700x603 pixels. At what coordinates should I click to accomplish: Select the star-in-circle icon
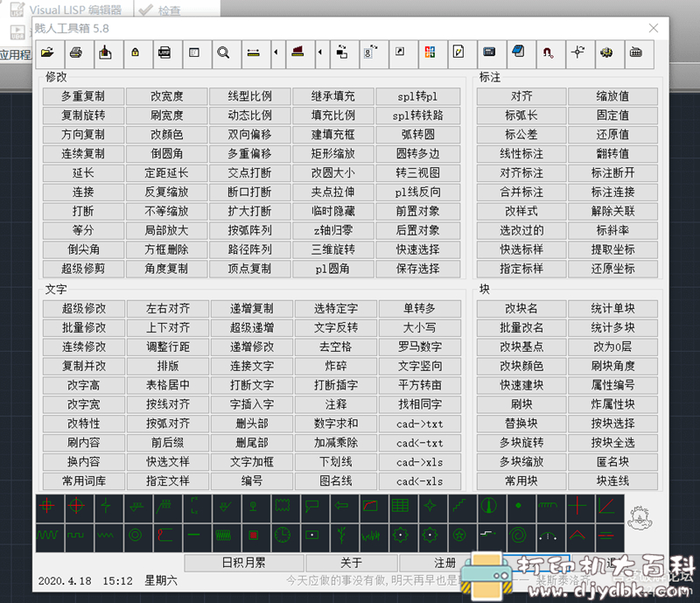462,537
